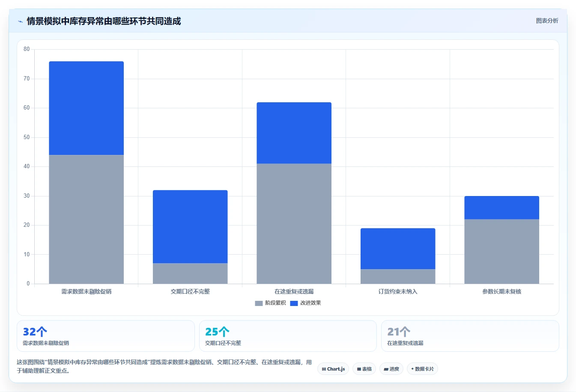Click x-axis label 订货约束未纳入

[x=398, y=291]
